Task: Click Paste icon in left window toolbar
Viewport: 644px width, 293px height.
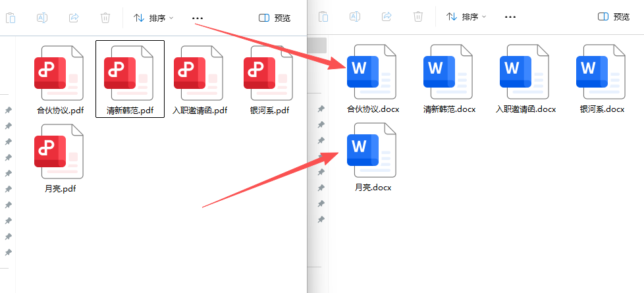Action: coord(11,18)
